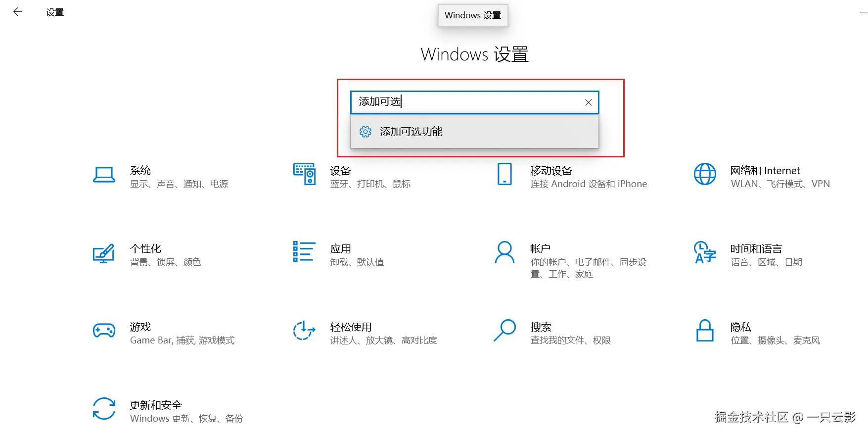This screenshot has height=436, width=868.
Task: Click the Windows 更新、恢复、备份 description
Action: 186,419
